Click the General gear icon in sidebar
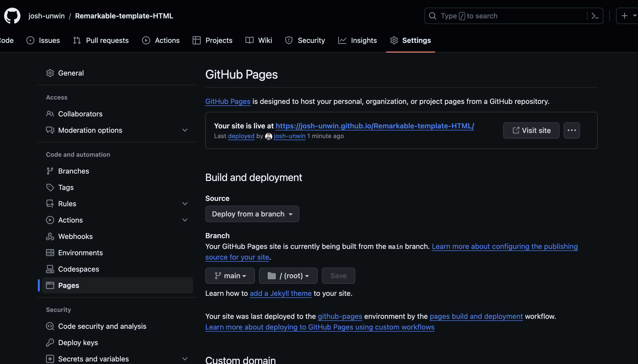Screen dimensions: 638x364 pyautogui.click(x=50, y=73)
